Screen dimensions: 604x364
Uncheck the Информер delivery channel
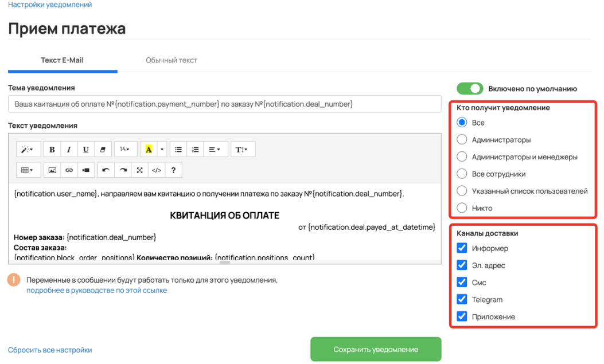pyautogui.click(x=462, y=248)
